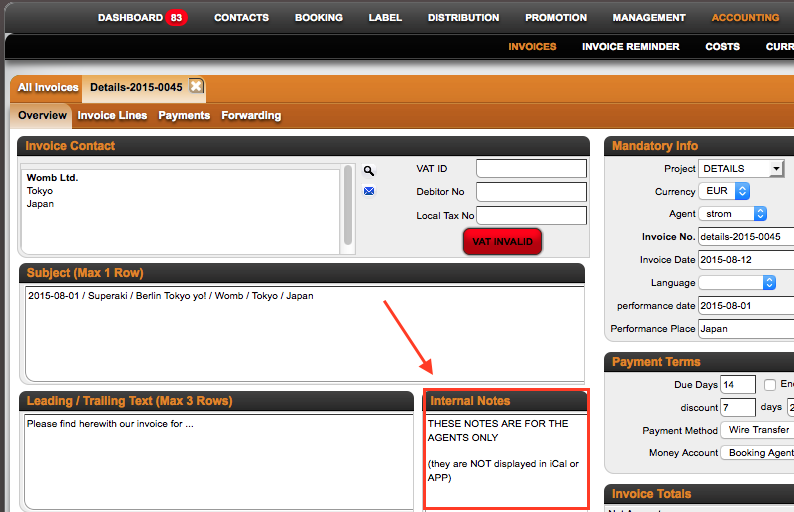Image resolution: width=794 pixels, height=512 pixels.
Task: Click the blue envelope email icon
Action: click(x=369, y=191)
